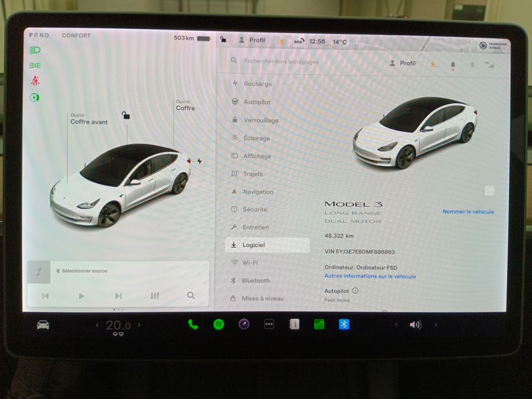The width and height of the screenshot is (532, 399).
Task: Tap the 12:56 clock
Action: pyautogui.click(x=317, y=42)
